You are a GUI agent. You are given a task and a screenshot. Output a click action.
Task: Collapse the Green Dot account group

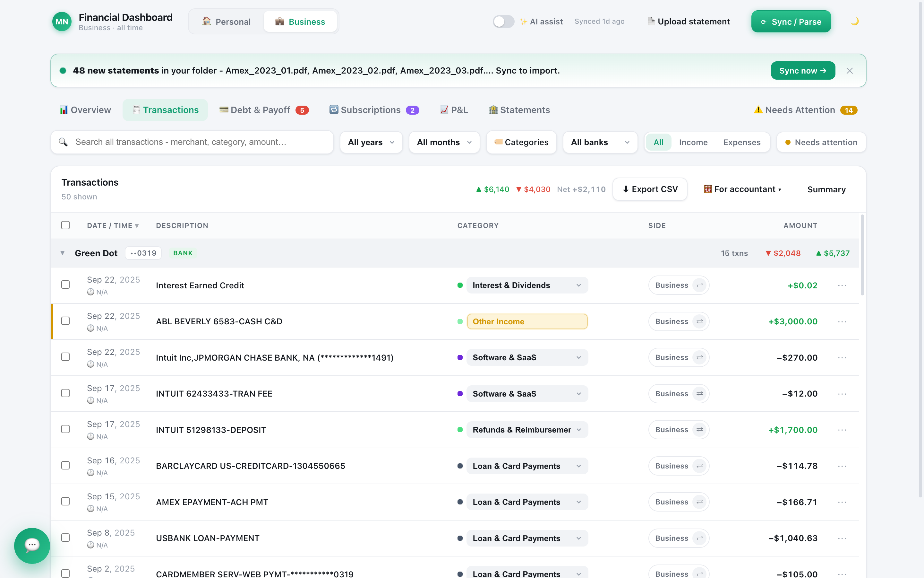pyautogui.click(x=63, y=253)
